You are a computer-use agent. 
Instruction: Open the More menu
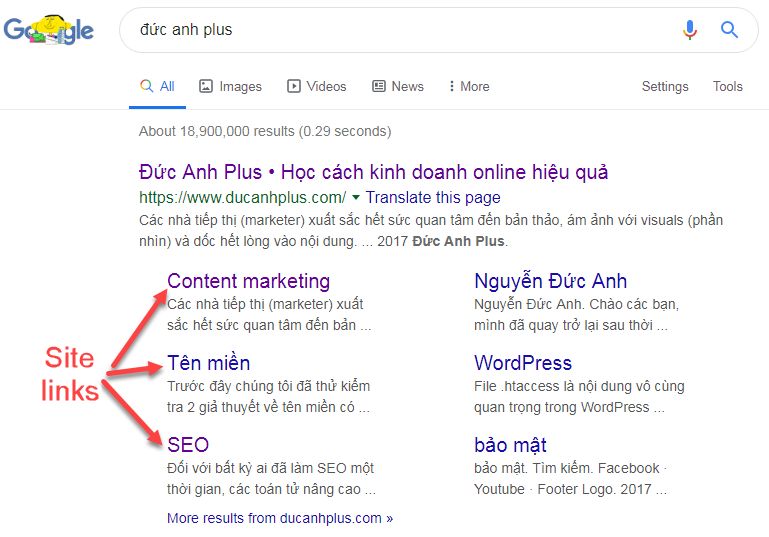click(469, 86)
